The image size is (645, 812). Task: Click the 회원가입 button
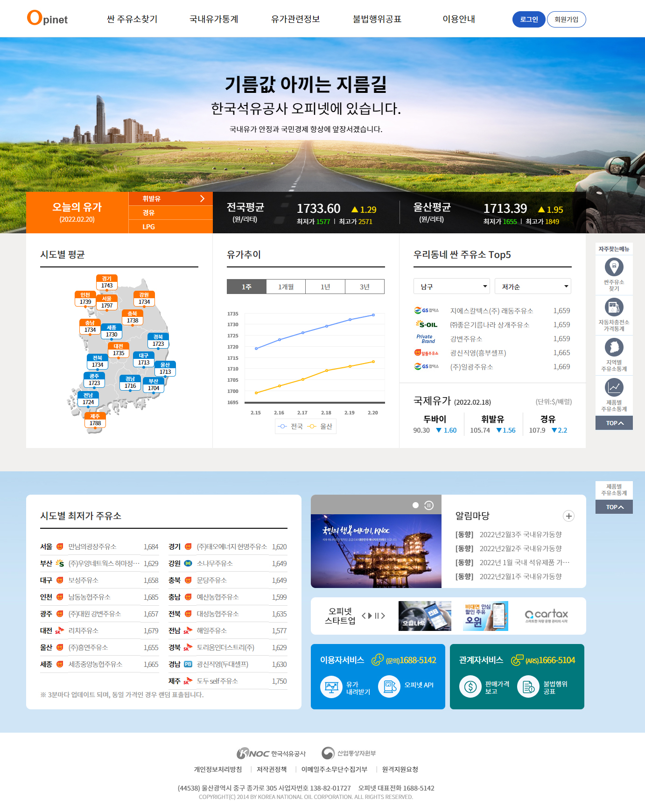click(566, 19)
